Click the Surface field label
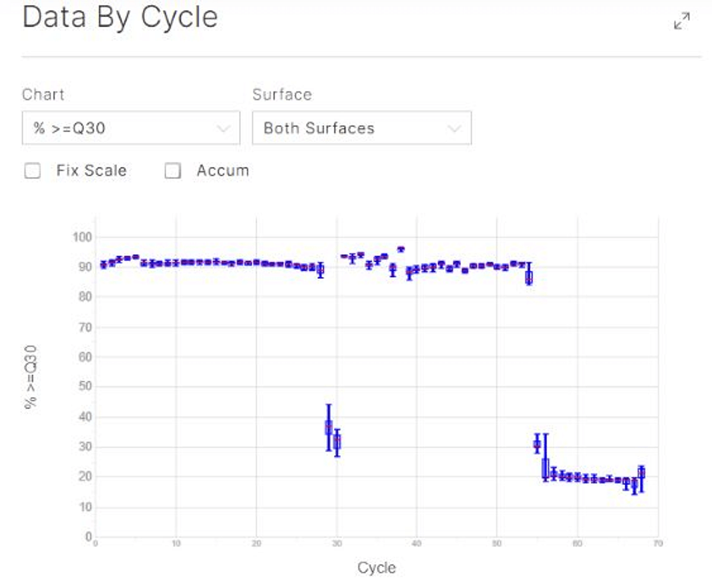The height and width of the screenshot is (588, 712). [x=282, y=94]
